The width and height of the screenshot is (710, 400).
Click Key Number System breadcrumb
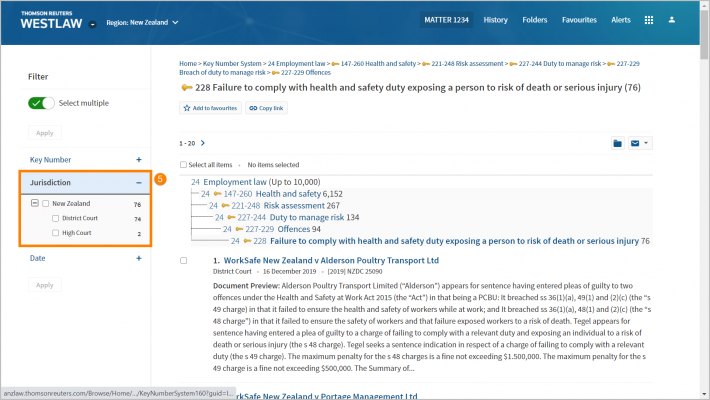pos(232,63)
